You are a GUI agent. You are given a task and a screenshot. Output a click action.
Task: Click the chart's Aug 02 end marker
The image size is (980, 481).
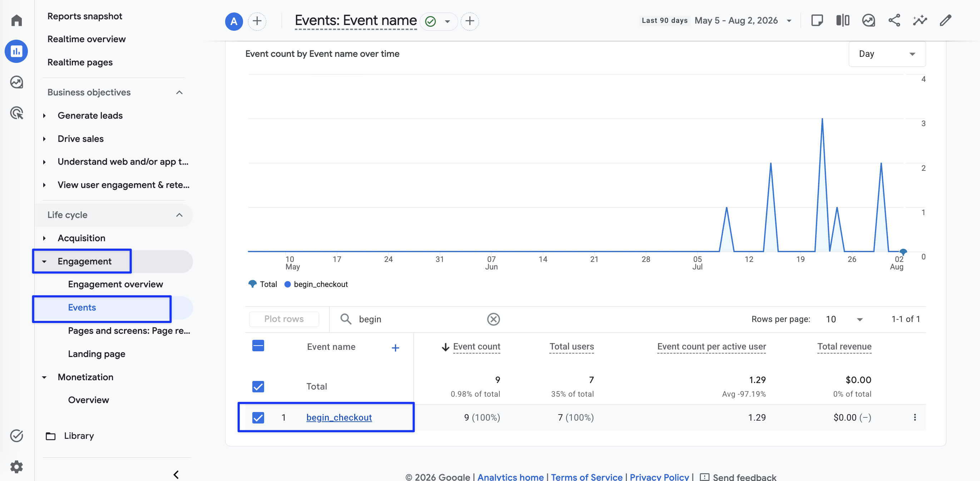pos(903,252)
